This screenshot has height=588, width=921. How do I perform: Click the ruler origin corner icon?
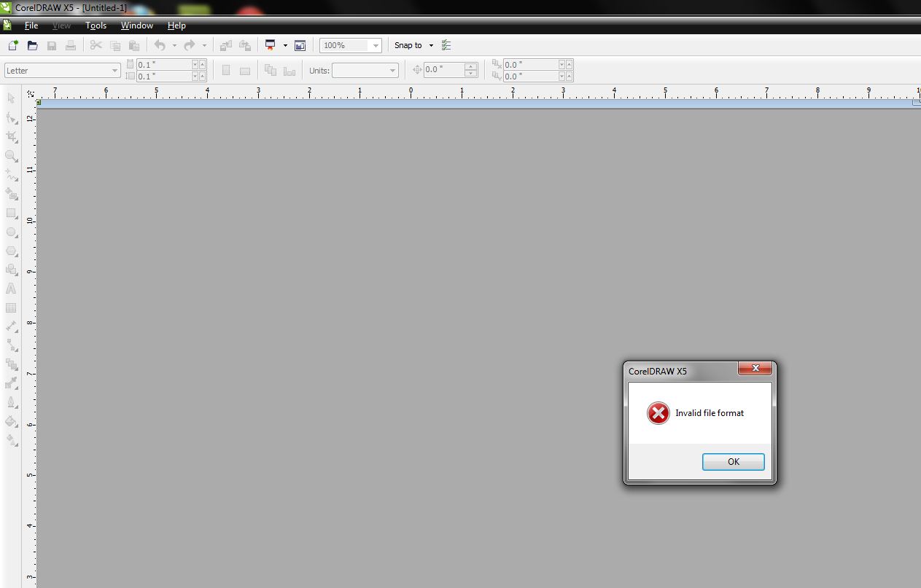31,93
